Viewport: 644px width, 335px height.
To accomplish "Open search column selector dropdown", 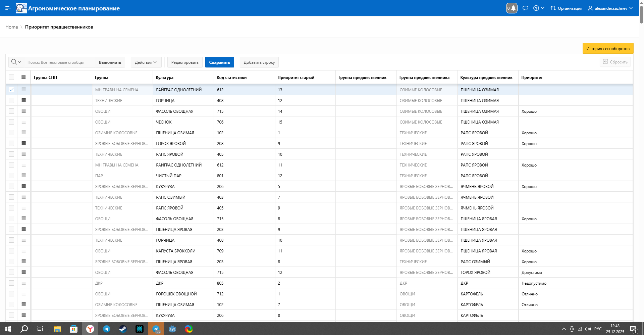I will (x=16, y=62).
